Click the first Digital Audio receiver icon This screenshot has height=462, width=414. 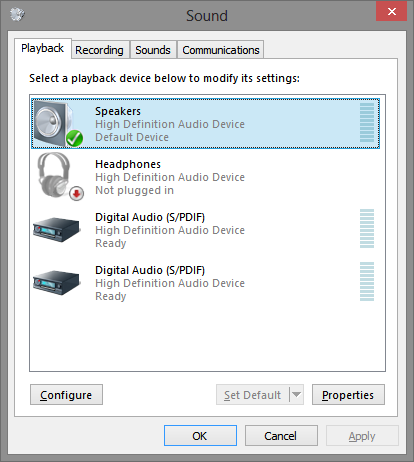click(57, 229)
